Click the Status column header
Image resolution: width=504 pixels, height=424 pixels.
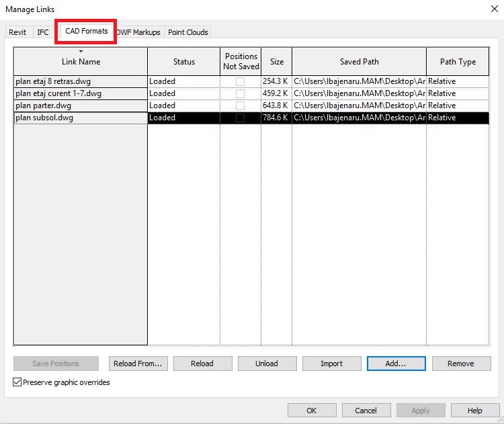tap(184, 62)
